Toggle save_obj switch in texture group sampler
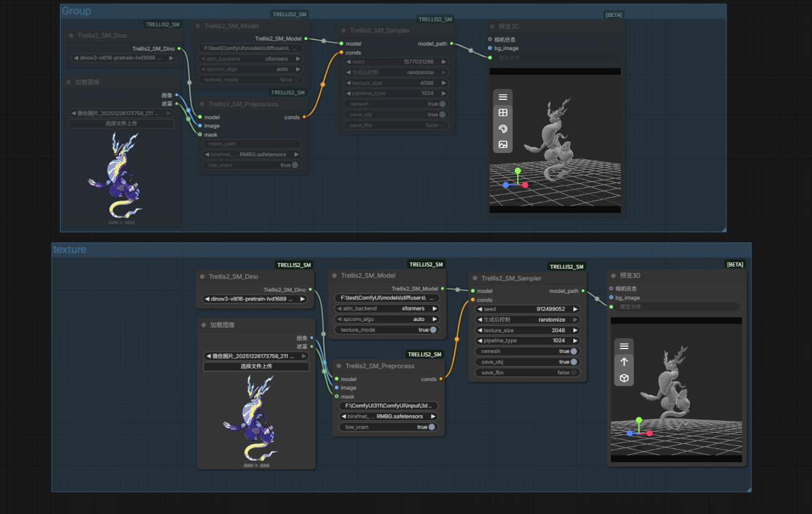812x514 pixels. pyautogui.click(x=573, y=362)
